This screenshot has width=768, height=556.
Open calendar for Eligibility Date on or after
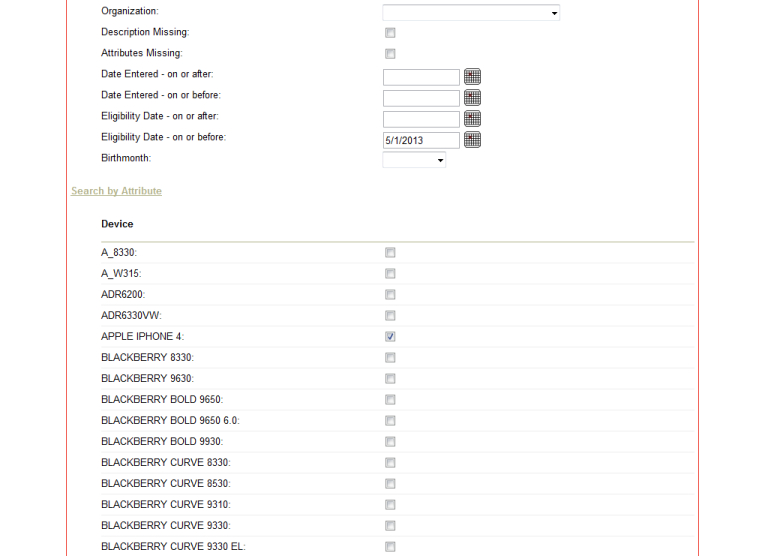point(472,119)
